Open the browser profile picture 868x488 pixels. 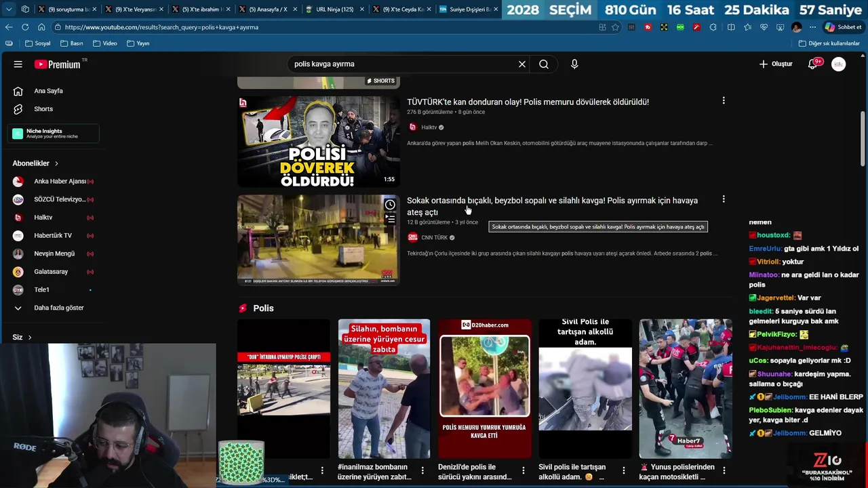coord(797,27)
